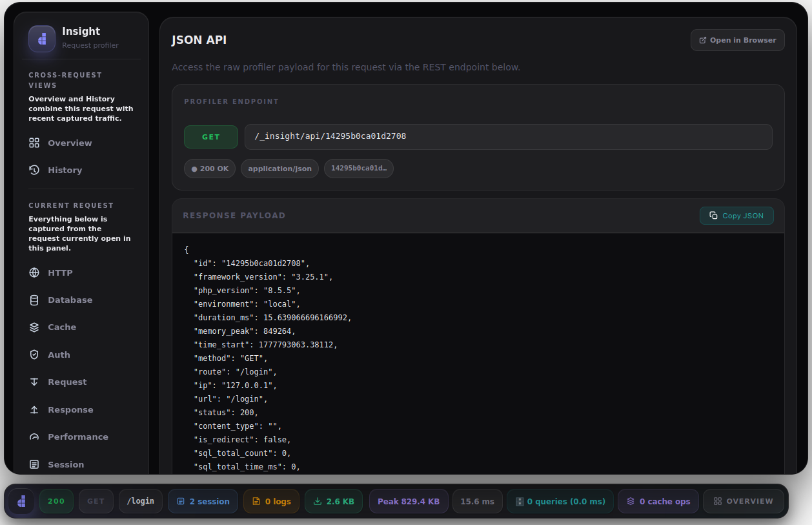Click the layers icon beside 0 cache ops
812x525 pixels.
pyautogui.click(x=631, y=501)
